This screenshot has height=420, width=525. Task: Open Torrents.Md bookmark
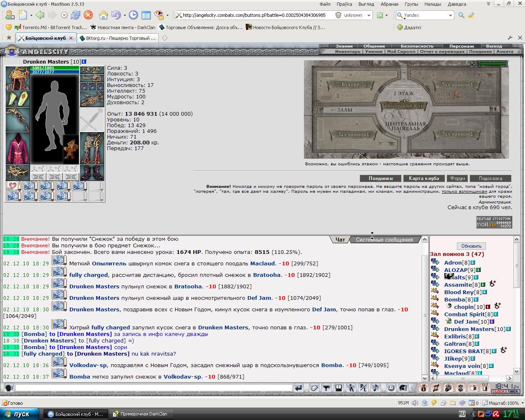[x=50, y=27]
